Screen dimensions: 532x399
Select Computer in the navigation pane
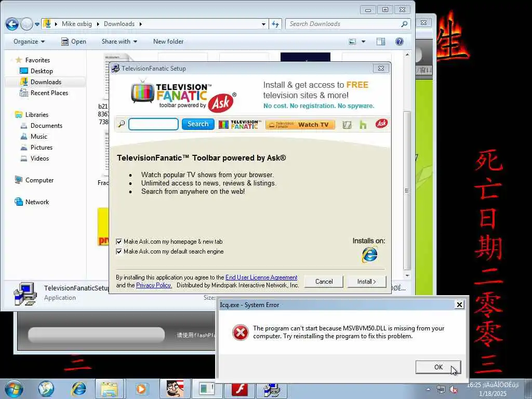pyautogui.click(x=39, y=180)
